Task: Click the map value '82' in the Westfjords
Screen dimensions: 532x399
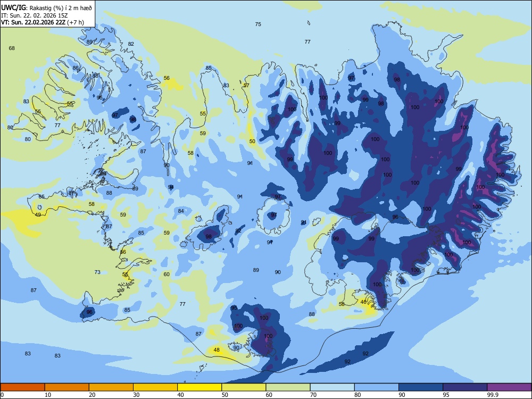Action: (131, 44)
